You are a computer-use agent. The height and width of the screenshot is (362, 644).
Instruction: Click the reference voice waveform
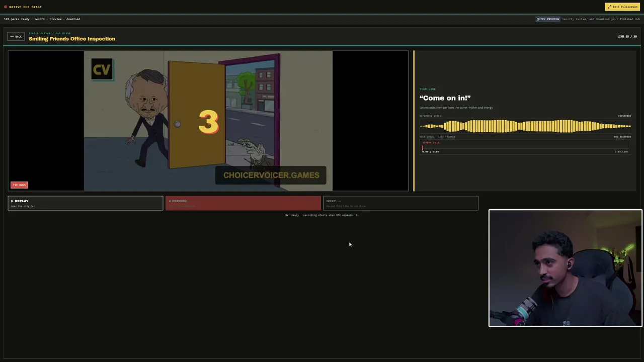[x=525, y=126]
